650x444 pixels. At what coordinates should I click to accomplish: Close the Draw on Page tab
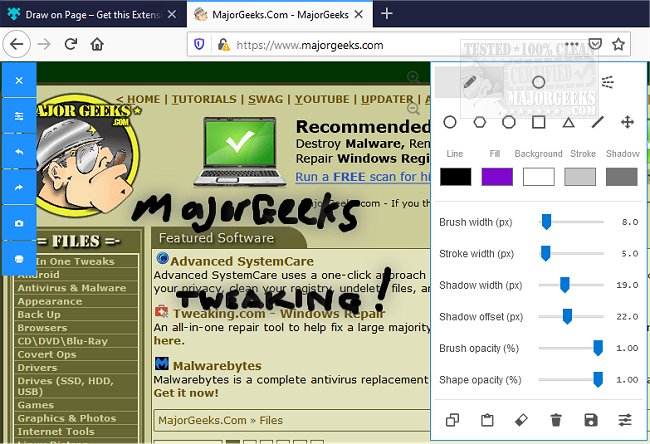[172, 15]
